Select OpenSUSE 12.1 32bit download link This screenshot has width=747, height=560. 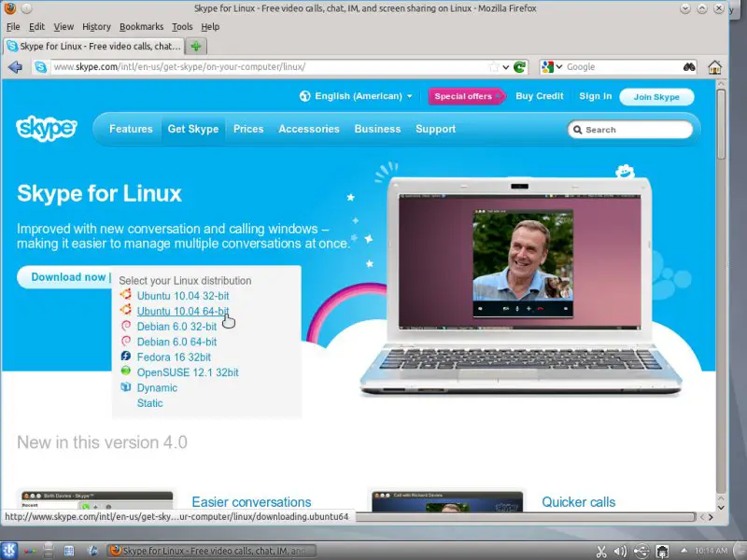[x=188, y=372]
